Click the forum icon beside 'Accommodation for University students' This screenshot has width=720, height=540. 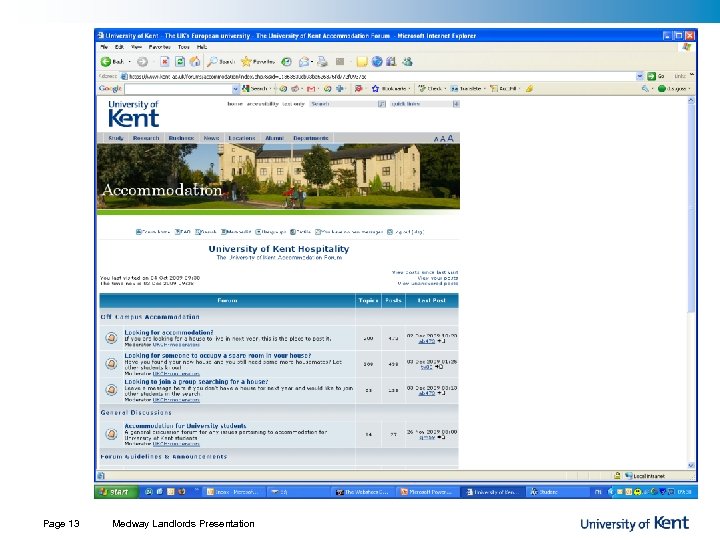tap(111, 434)
